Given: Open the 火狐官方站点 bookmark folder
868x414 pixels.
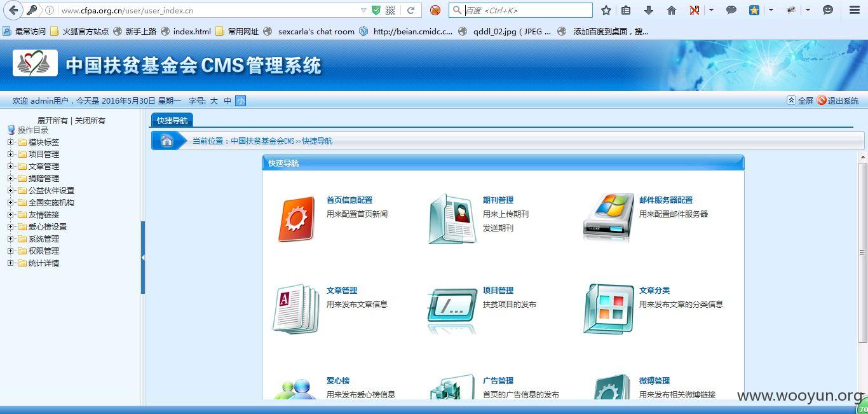Looking at the screenshot, I should [x=79, y=31].
